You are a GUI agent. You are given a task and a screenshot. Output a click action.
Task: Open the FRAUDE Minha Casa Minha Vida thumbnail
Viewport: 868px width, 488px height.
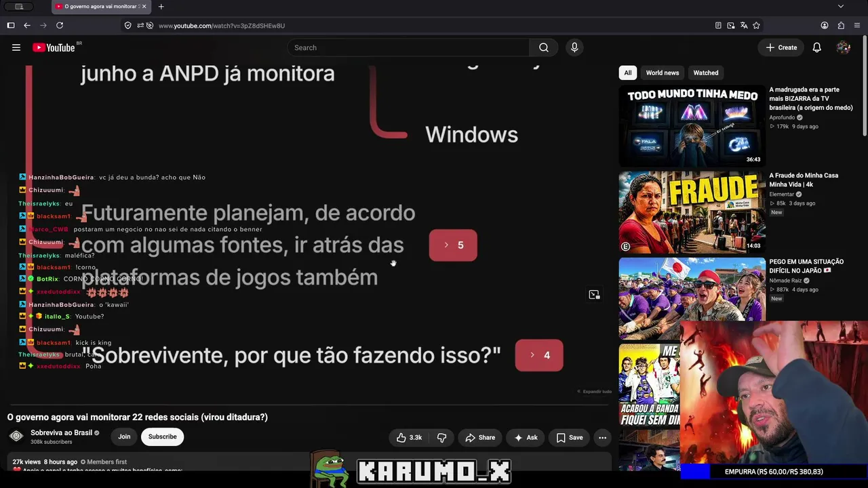(x=692, y=212)
